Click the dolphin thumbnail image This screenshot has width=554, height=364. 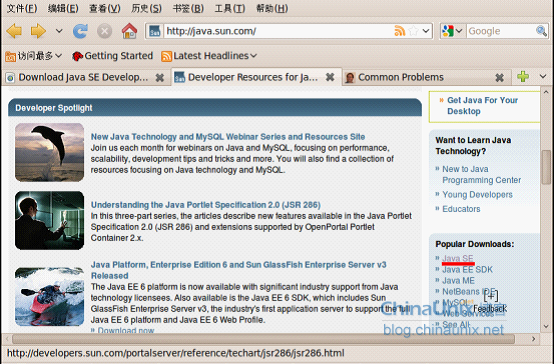click(x=49, y=152)
